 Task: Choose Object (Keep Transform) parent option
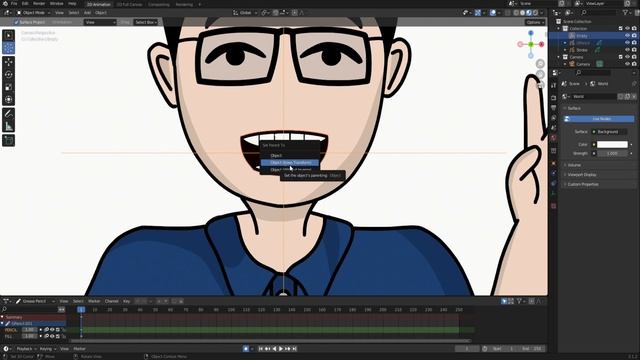tap(290, 162)
